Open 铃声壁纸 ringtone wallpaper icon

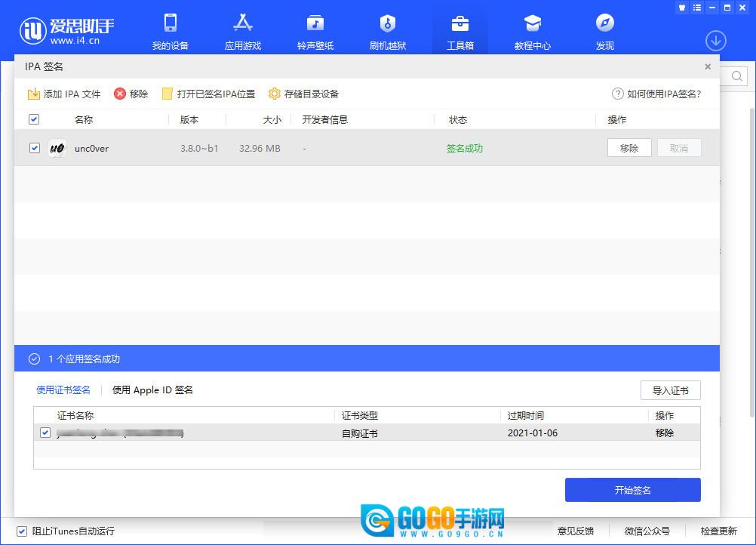pyautogui.click(x=315, y=23)
